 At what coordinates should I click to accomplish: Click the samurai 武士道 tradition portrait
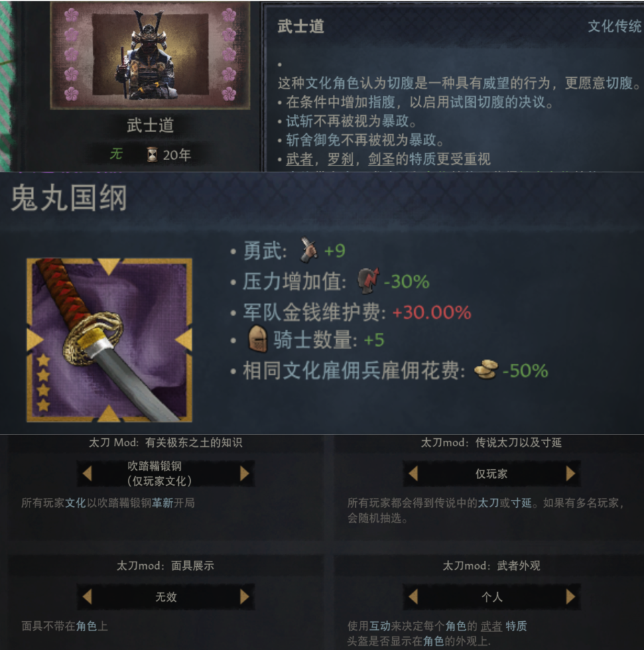coord(149,56)
